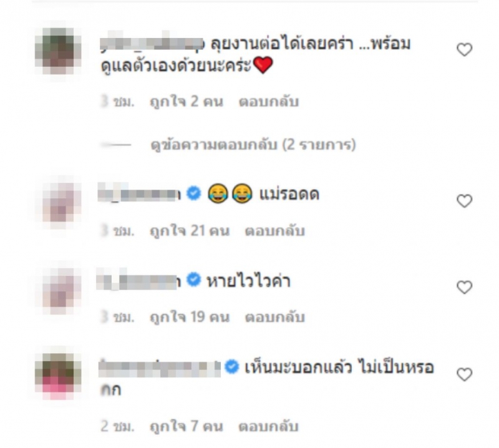The image size is (499, 448).
Task: Open username of 'หายไวไวค่า' commenter
Action: click(x=138, y=281)
